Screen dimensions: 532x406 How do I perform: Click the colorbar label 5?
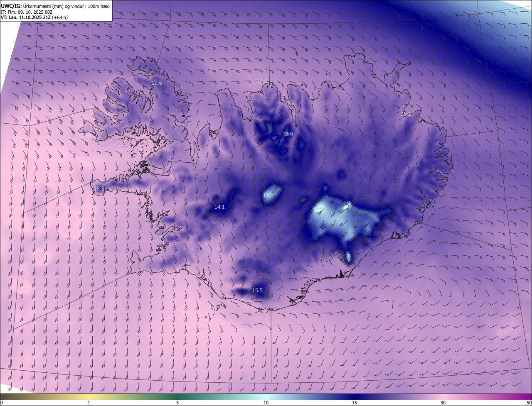pos(177,403)
